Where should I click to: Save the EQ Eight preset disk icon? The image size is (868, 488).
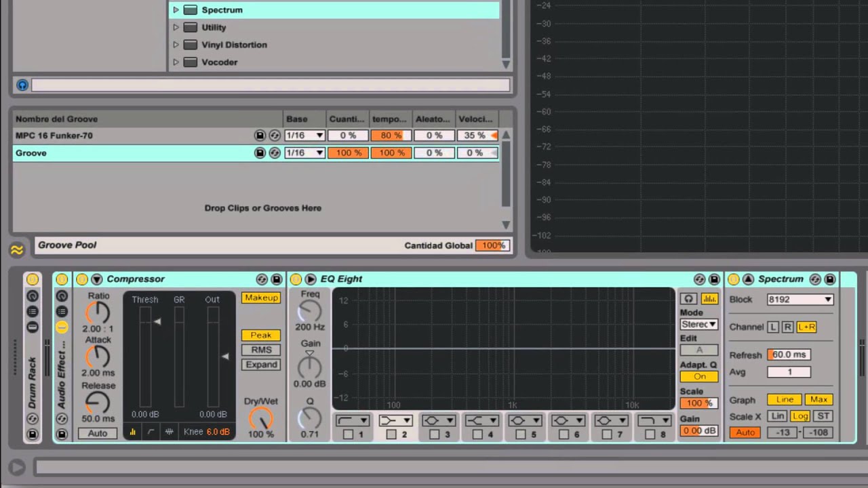[714, 279]
